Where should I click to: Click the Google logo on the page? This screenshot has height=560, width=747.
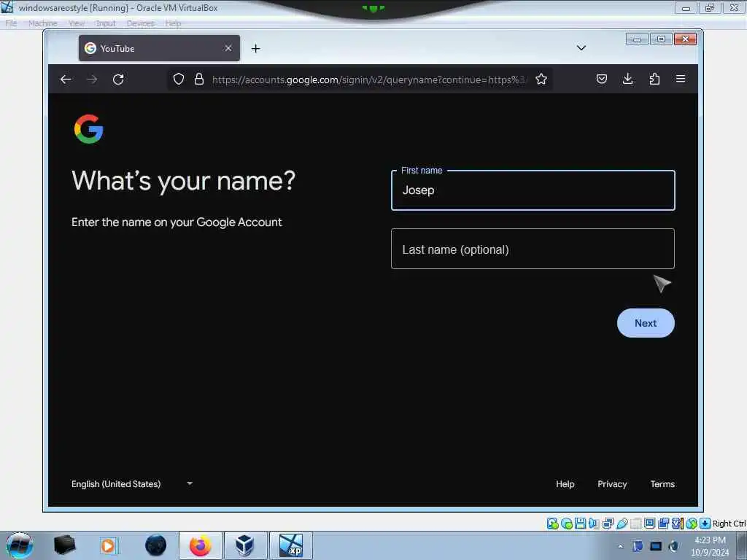(x=88, y=129)
